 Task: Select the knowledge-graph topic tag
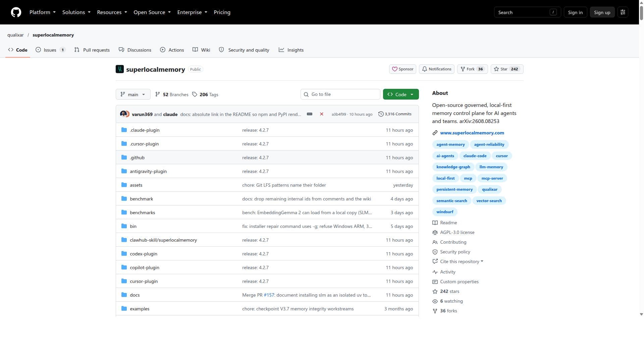tap(453, 167)
